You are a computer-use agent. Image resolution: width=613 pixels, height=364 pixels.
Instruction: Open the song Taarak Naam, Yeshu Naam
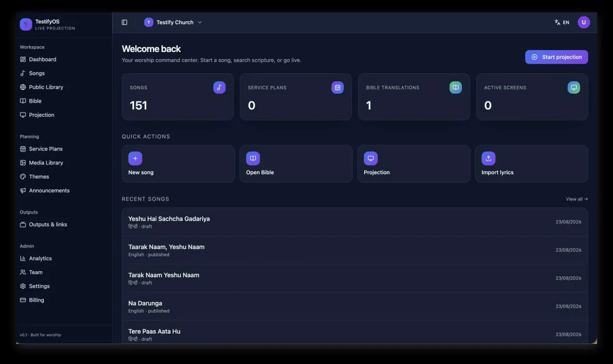pos(355,250)
